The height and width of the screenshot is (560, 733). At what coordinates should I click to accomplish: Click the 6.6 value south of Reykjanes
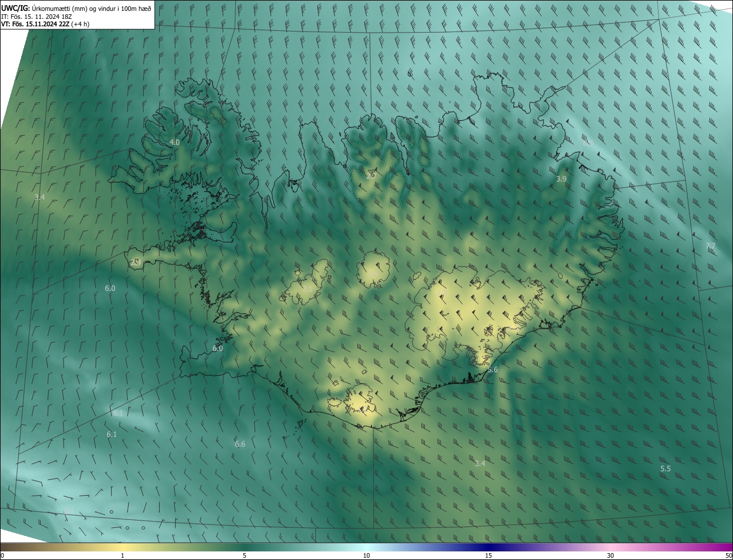[240, 444]
